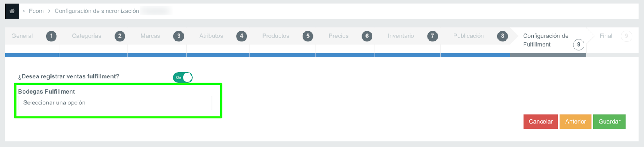Open the Publicación tab

tap(469, 36)
